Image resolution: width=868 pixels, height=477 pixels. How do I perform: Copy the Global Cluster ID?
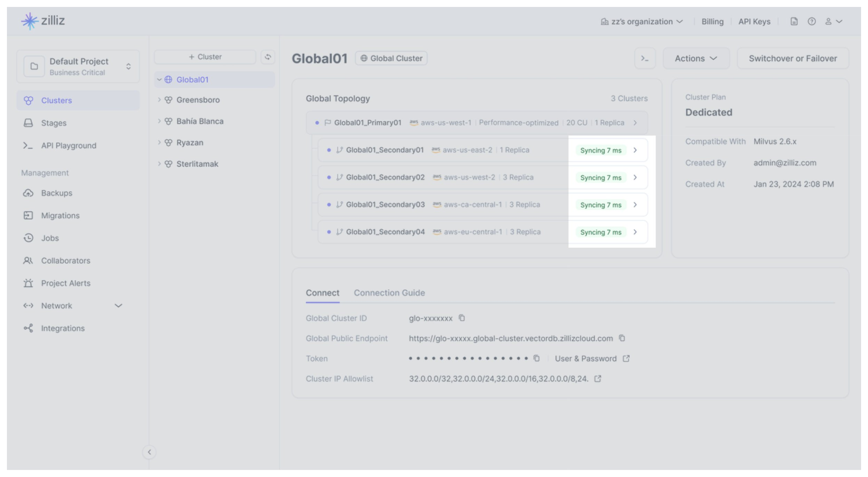point(462,318)
